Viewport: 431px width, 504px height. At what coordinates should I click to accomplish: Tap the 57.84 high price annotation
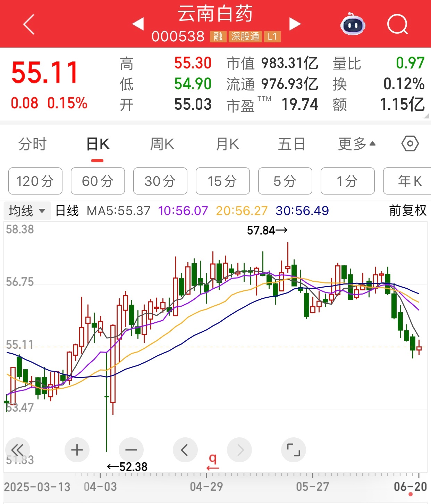click(x=267, y=230)
